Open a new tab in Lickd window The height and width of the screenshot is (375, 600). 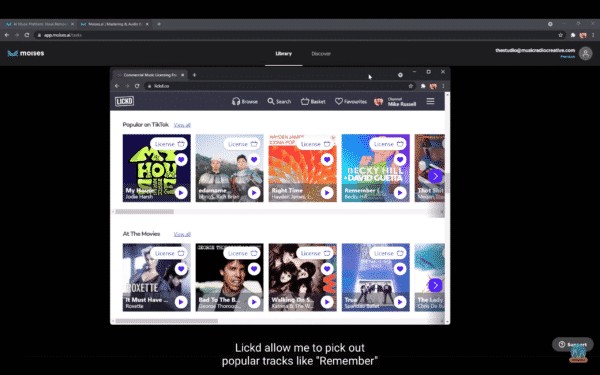pyautogui.click(x=194, y=75)
